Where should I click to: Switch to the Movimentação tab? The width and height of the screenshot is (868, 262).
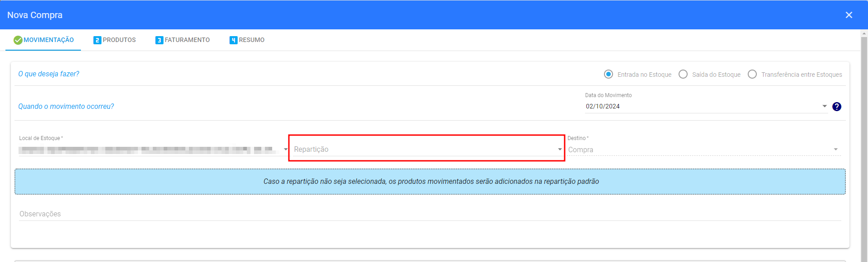tap(43, 40)
